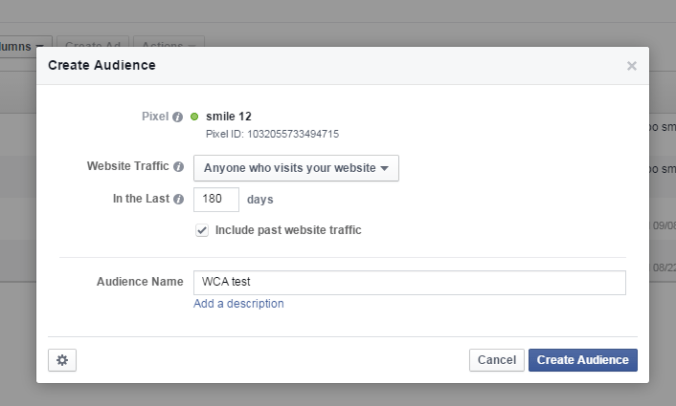Click the blue Create Audience button
The height and width of the screenshot is (406, 676).
pyautogui.click(x=582, y=360)
